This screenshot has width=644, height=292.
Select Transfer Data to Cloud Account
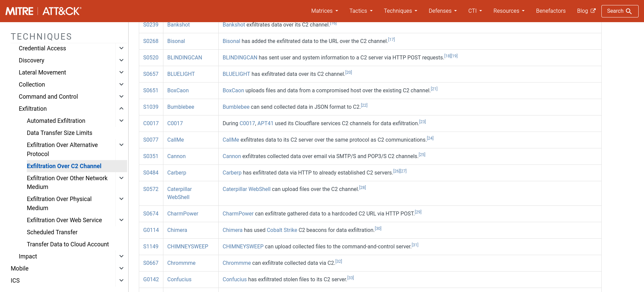pos(68,244)
